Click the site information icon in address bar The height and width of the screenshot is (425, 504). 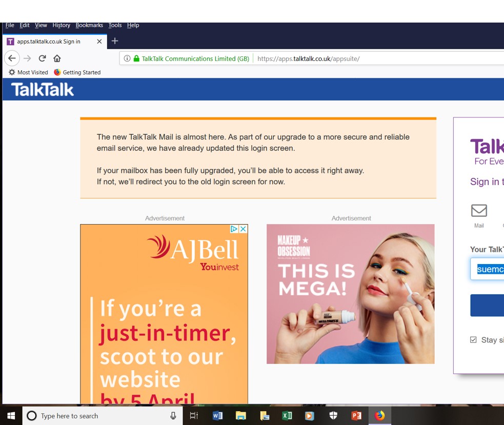[127, 58]
